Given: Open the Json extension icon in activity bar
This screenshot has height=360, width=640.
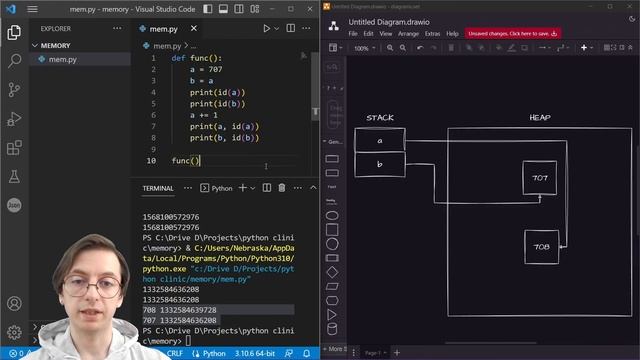Looking at the screenshot, I should pyautogui.click(x=14, y=205).
